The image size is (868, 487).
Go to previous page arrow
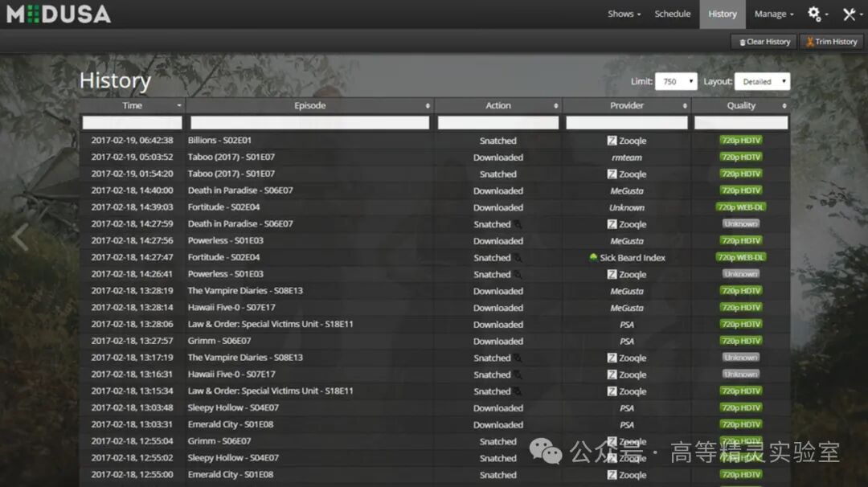click(x=20, y=237)
